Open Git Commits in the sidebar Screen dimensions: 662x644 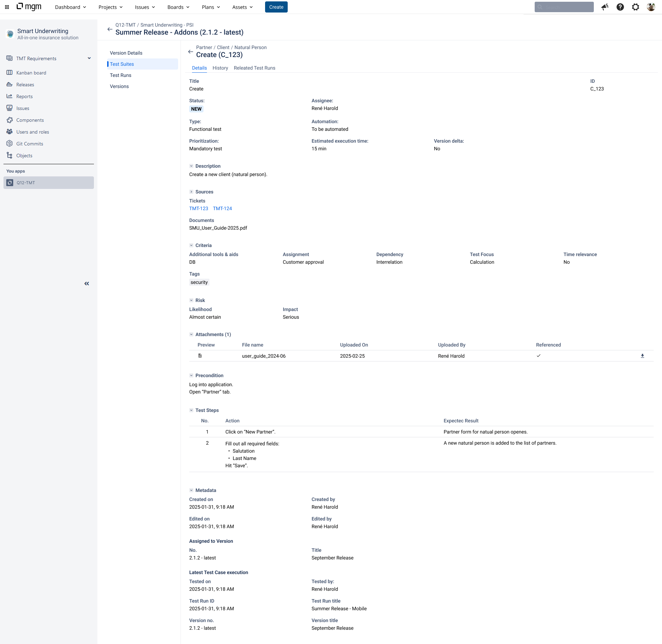click(x=30, y=144)
